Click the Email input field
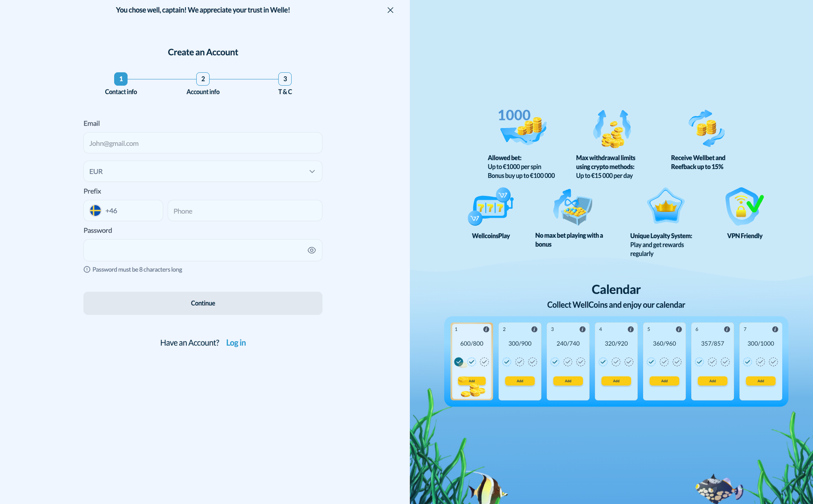 pyautogui.click(x=203, y=143)
